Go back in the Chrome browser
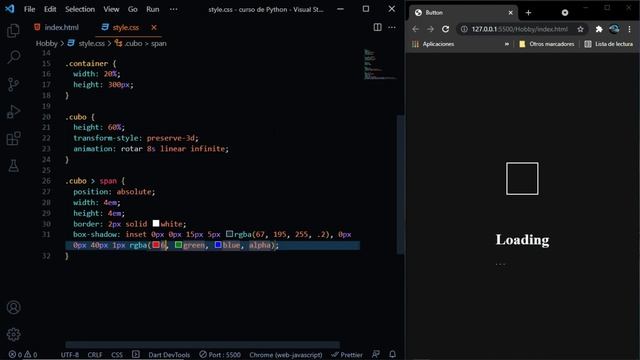The width and height of the screenshot is (640, 360). pos(416,29)
